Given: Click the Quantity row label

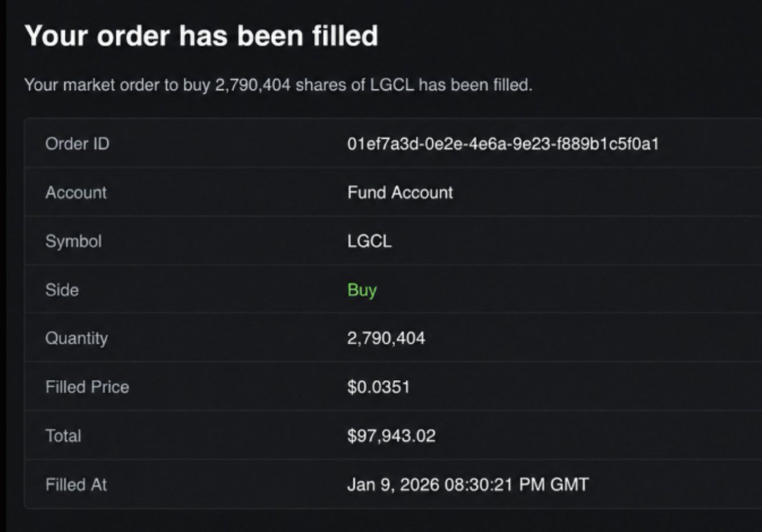Looking at the screenshot, I should (77, 338).
